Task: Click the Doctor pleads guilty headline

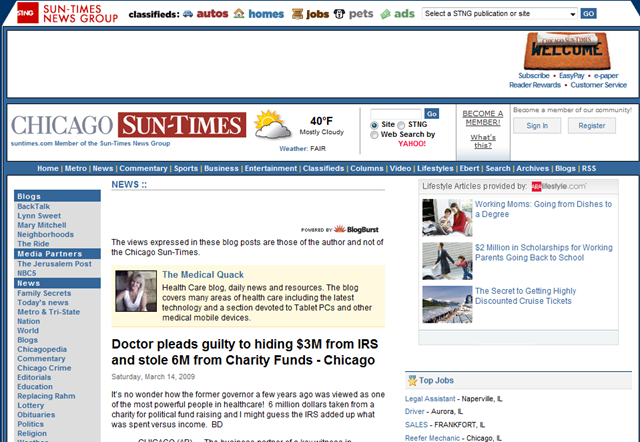Action: tap(244, 352)
